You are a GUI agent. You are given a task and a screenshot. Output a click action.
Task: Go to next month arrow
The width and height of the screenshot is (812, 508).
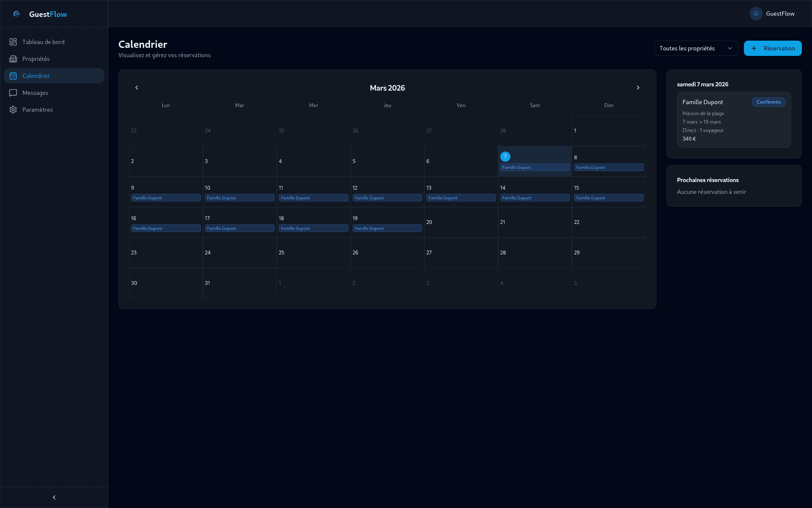[638, 88]
